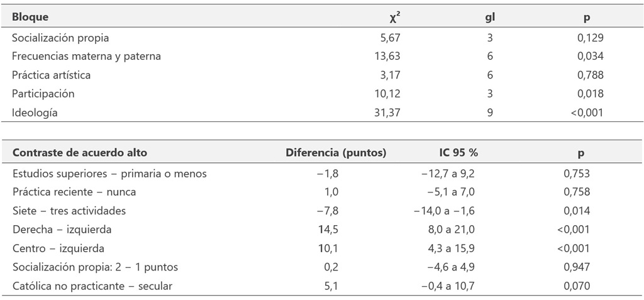Click the Contraste de acuerdo alto header

click(80, 153)
